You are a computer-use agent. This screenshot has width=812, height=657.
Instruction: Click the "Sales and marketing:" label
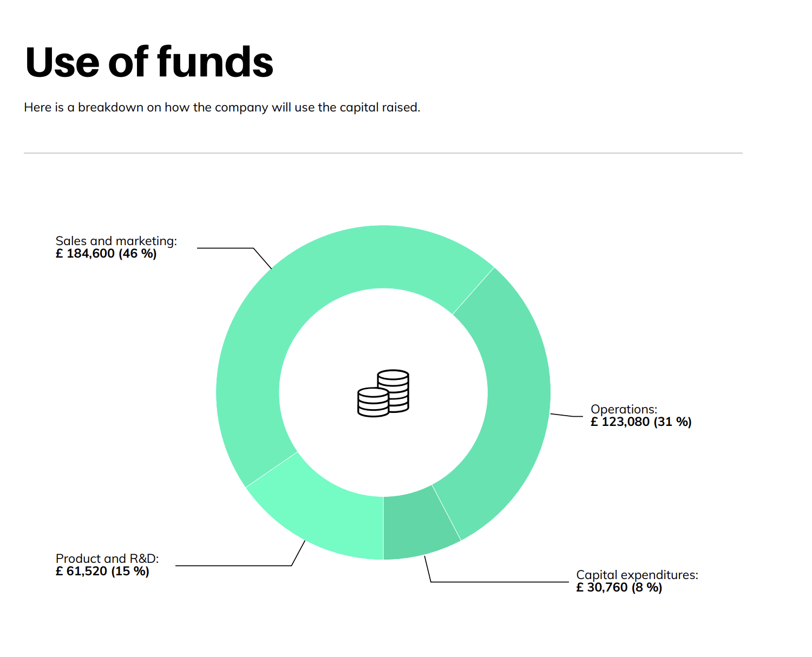tap(116, 241)
